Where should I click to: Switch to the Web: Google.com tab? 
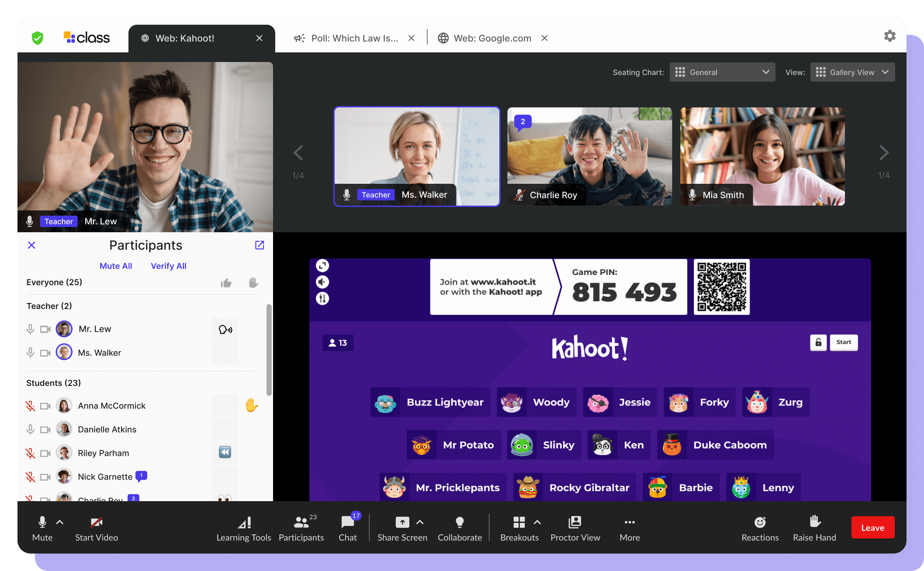pyautogui.click(x=485, y=38)
